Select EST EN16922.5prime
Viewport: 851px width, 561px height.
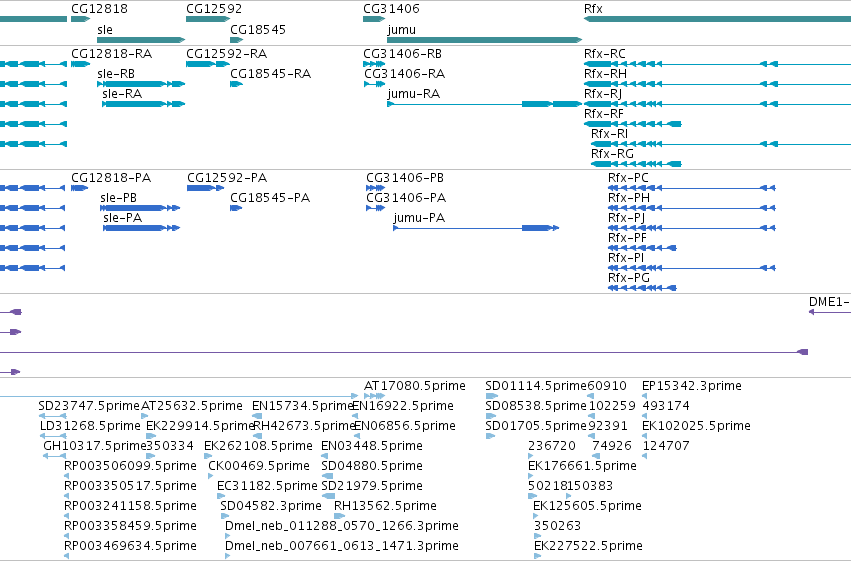[403, 406]
